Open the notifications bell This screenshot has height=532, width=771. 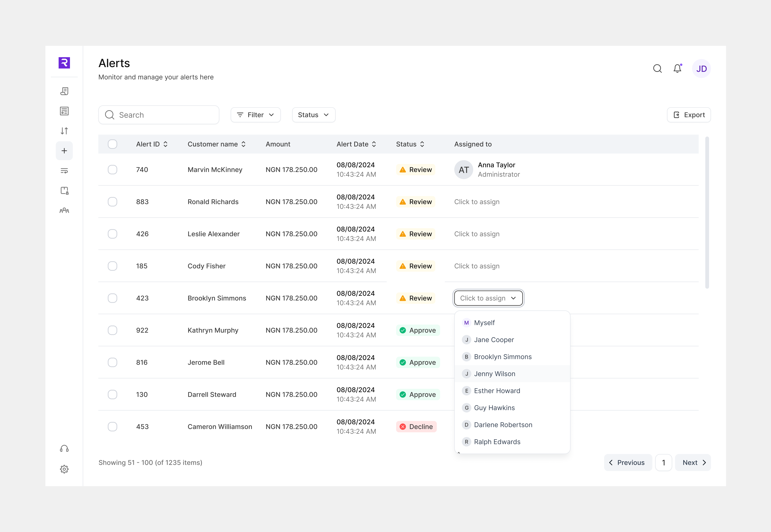pos(677,68)
